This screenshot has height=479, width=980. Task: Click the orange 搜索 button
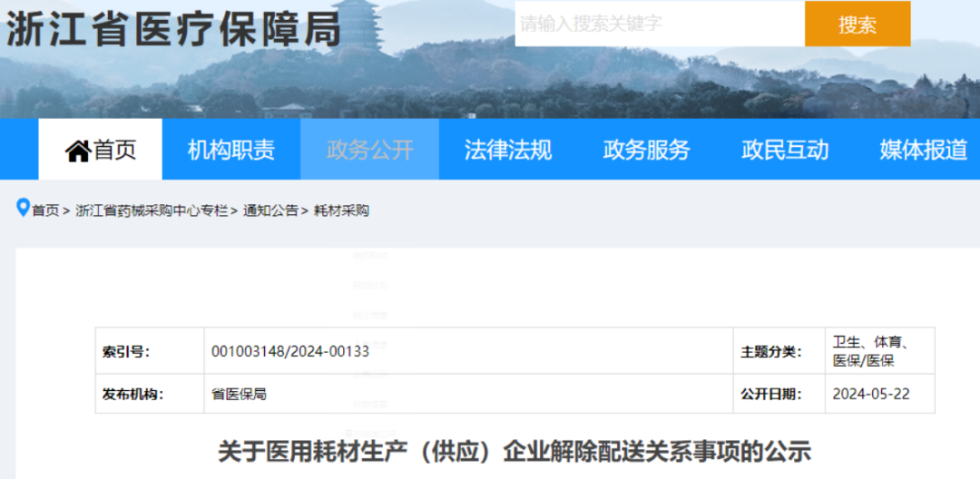[857, 24]
